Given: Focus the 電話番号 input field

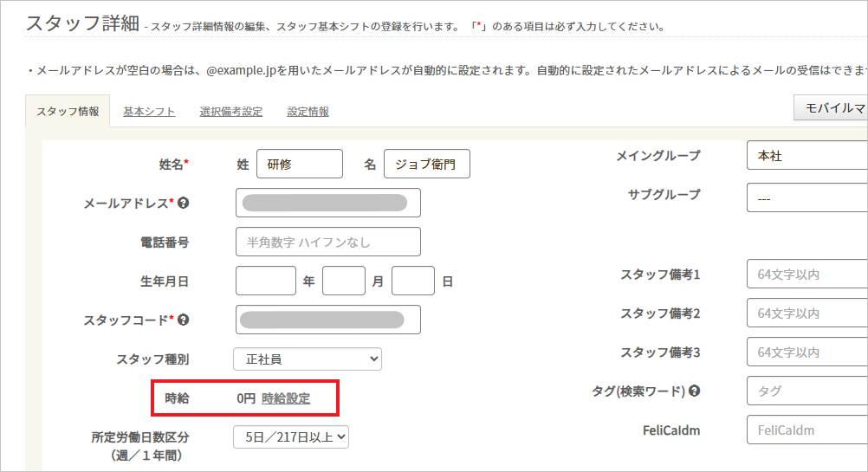Looking at the screenshot, I should pyautogui.click(x=327, y=242).
